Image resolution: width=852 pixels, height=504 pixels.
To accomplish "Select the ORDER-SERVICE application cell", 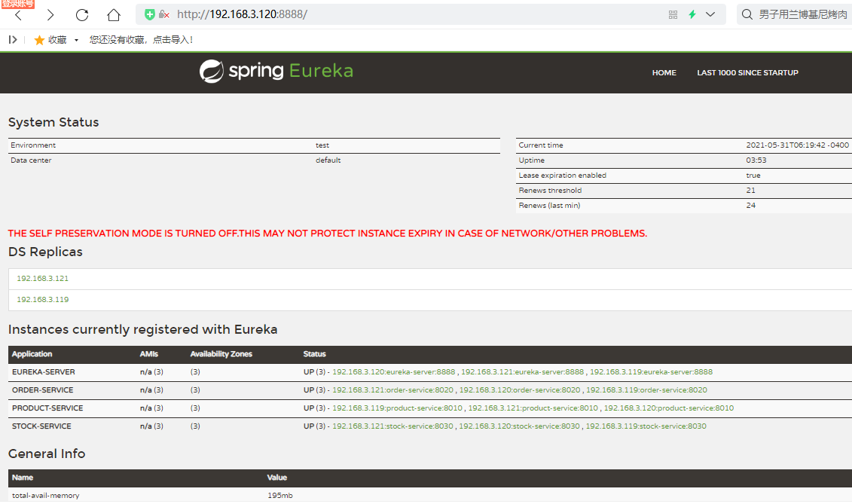I will (42, 389).
